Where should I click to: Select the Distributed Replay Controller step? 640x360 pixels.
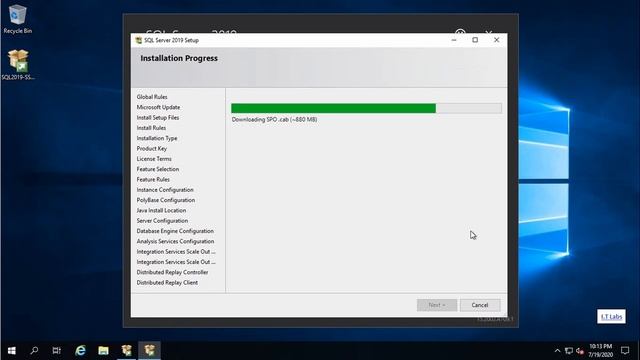click(172, 272)
